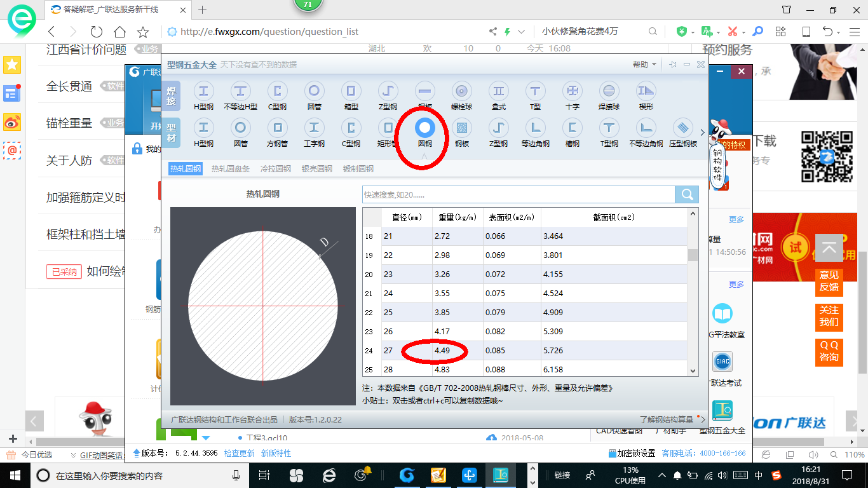Viewport: 868px width, 488px height.
Task: Select welded Z型钢 in the 焊接 row
Action: tap(388, 96)
